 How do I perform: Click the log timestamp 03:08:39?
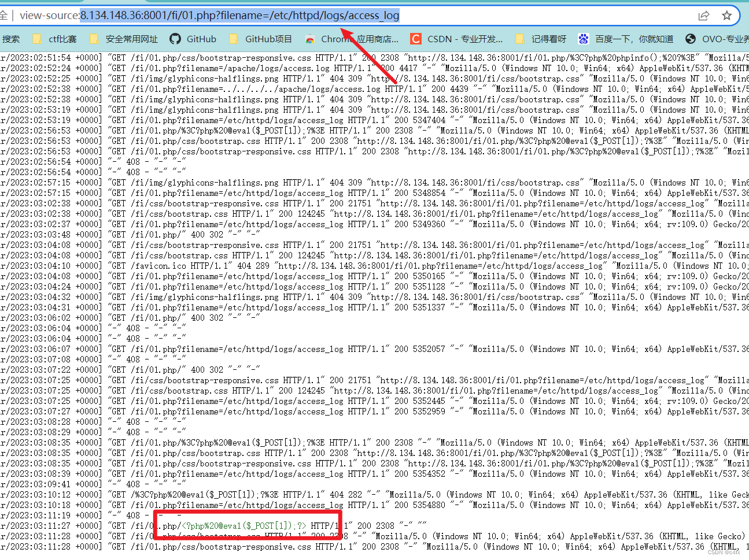click(52, 474)
